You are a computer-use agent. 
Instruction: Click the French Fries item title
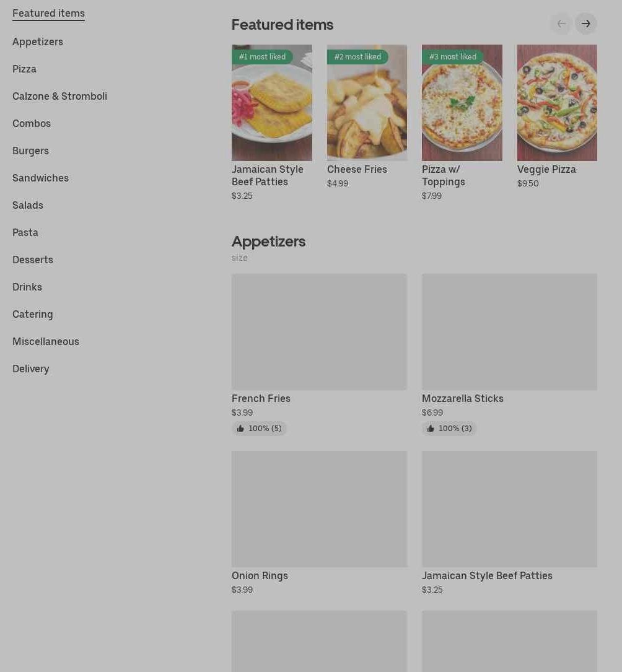click(261, 399)
